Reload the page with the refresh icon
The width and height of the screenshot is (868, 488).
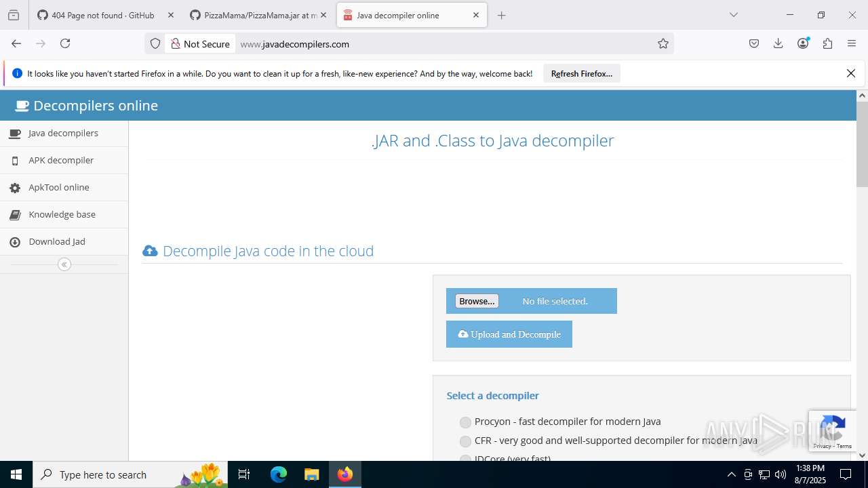(65, 43)
